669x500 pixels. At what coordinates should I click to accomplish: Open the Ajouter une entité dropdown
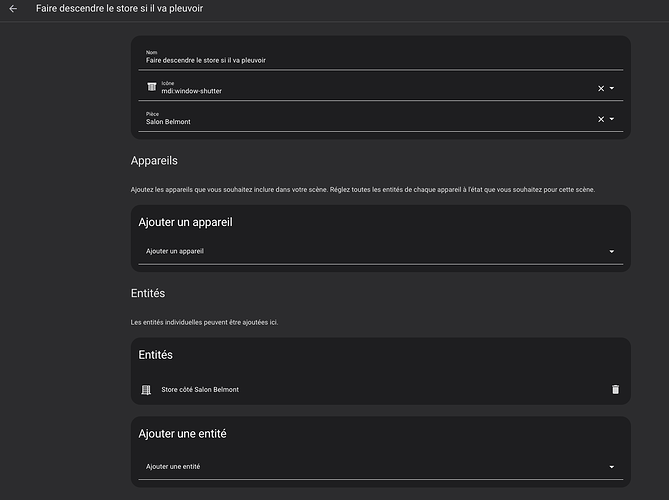coord(381,467)
